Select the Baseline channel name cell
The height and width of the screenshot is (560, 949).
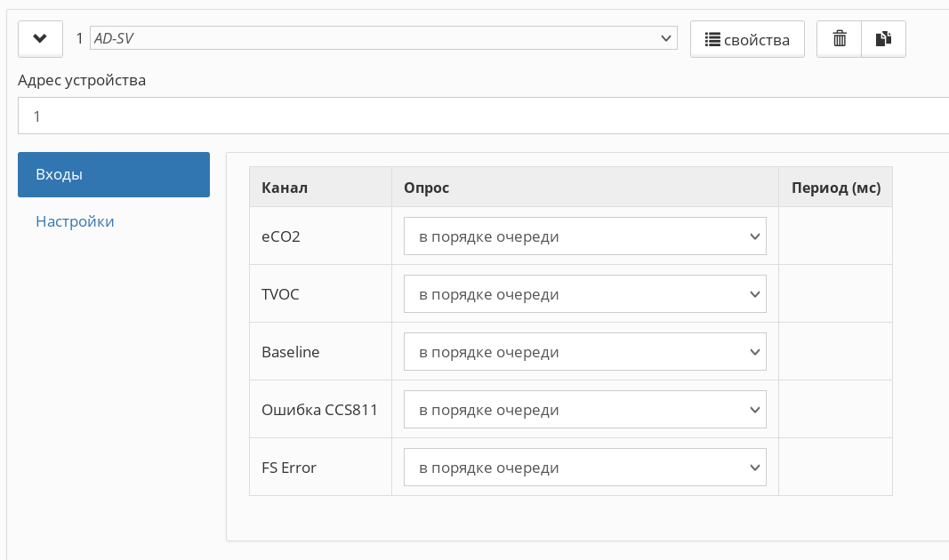click(x=321, y=351)
